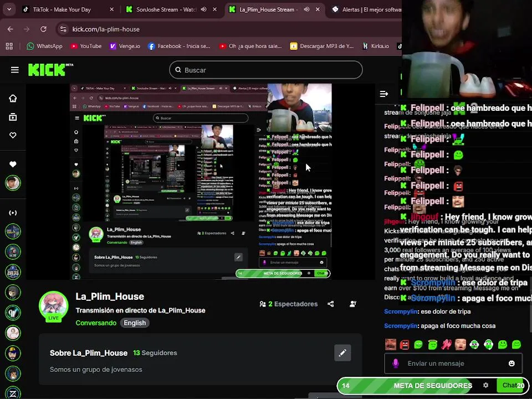
Task: Click the microphone icon in chat box
Action: [x=395, y=364]
